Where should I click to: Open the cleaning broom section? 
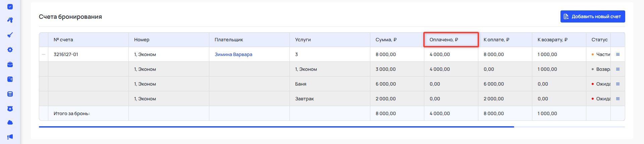10,35
